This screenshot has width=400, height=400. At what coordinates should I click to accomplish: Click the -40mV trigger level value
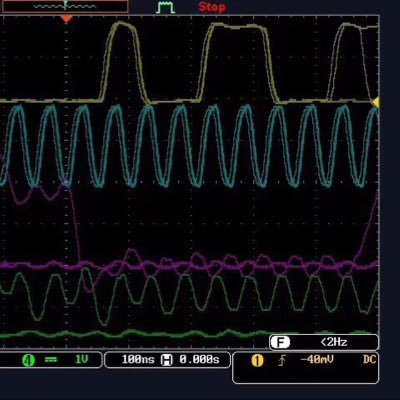click(x=317, y=360)
